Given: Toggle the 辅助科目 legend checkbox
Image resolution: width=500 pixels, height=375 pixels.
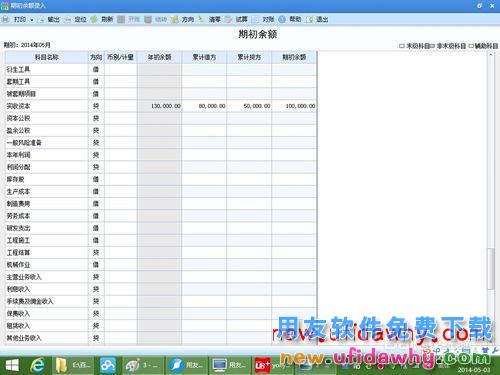Looking at the screenshot, I should [471, 46].
